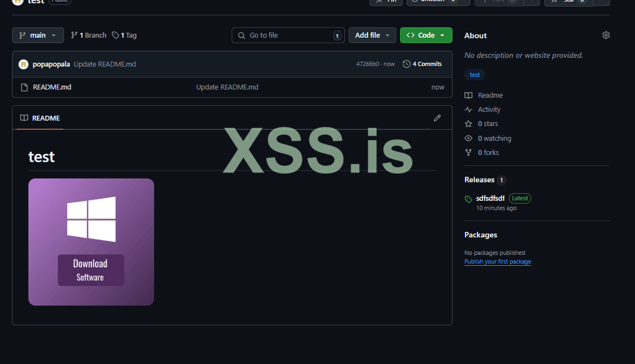Screen dimensions: 635x364
Task: Click the test topic tag
Action: click(475, 75)
